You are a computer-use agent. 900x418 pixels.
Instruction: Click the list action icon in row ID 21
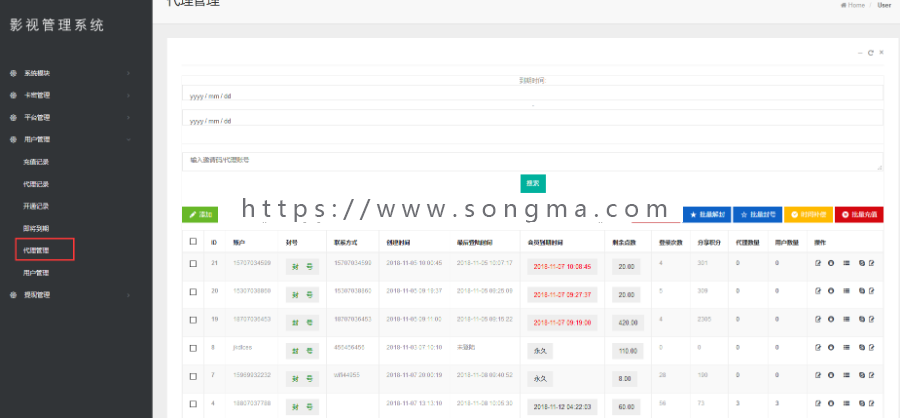click(846, 264)
